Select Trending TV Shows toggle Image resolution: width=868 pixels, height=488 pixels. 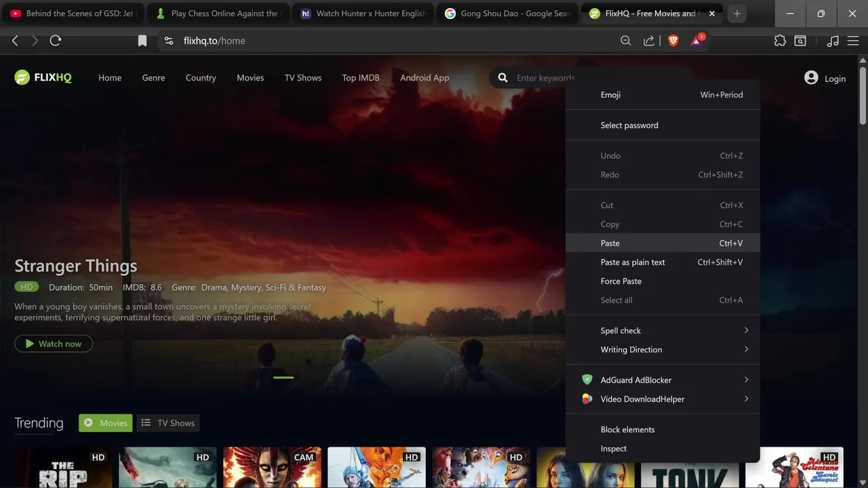click(168, 423)
